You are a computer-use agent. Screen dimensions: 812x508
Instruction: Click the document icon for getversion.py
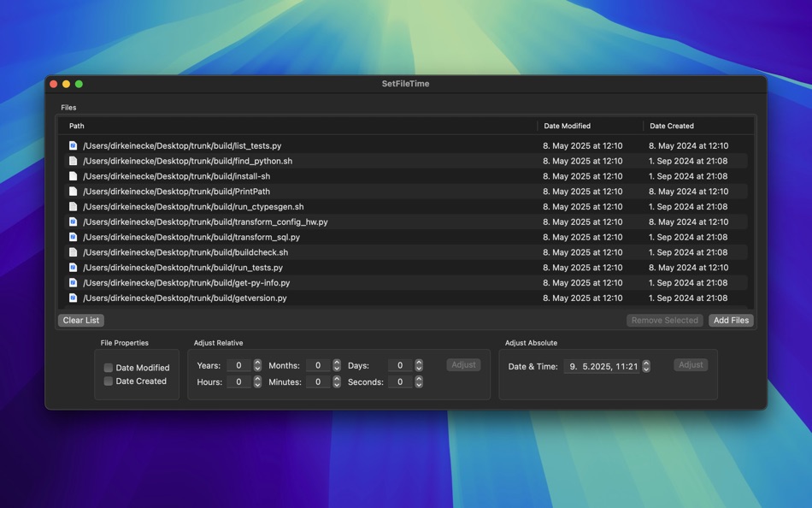pos(72,298)
